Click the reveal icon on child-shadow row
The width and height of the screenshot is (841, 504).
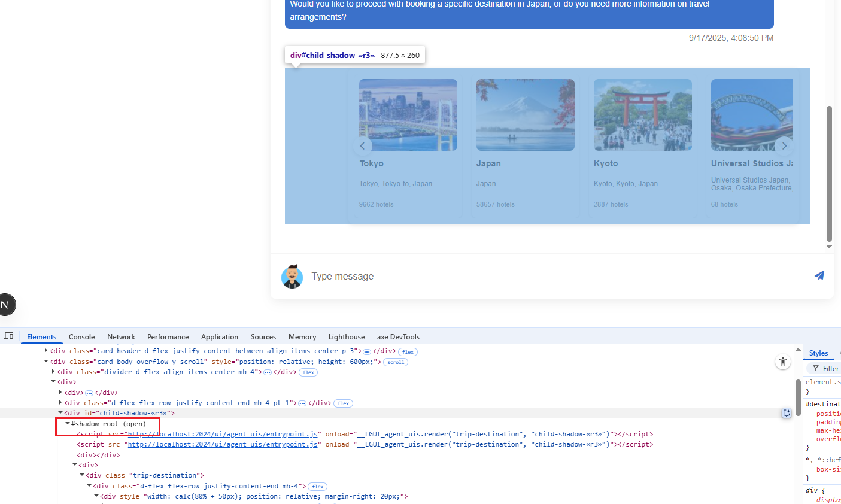click(786, 413)
